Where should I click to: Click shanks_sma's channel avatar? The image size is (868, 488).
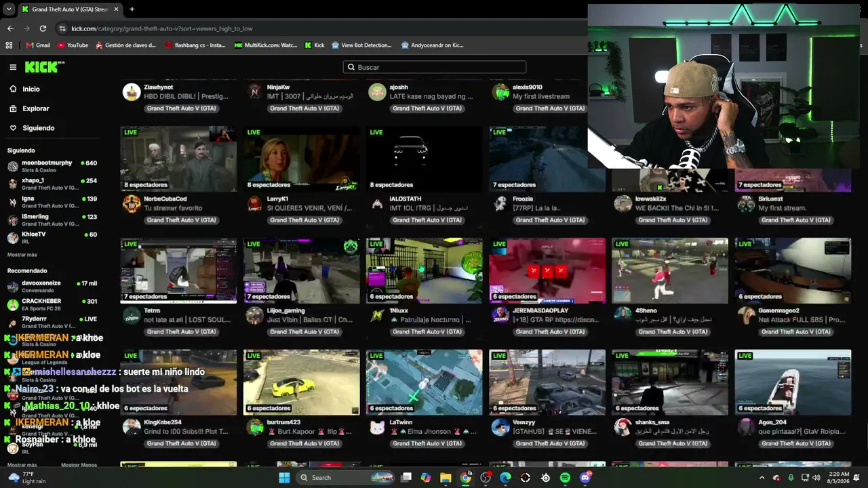coord(623,428)
